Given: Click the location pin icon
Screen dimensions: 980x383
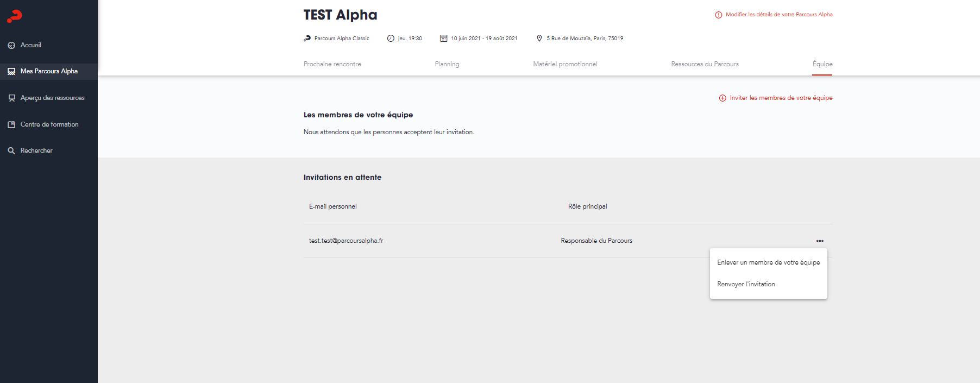Looking at the screenshot, I should [539, 39].
